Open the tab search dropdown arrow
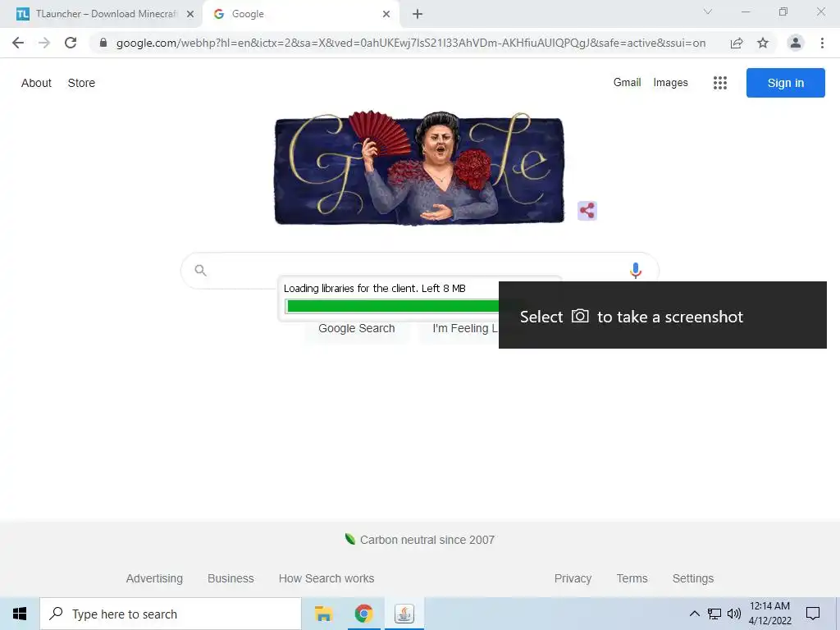Image resolution: width=840 pixels, height=630 pixels. click(x=708, y=11)
